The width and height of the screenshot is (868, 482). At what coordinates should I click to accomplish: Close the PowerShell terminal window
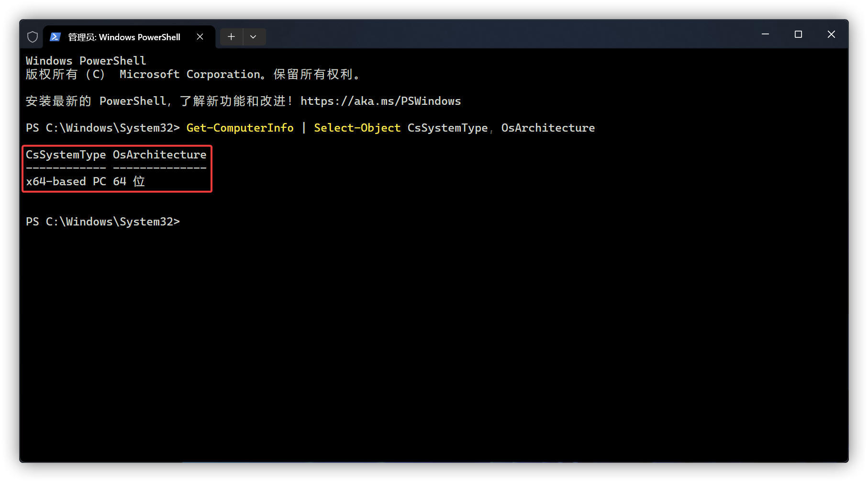[x=831, y=34]
